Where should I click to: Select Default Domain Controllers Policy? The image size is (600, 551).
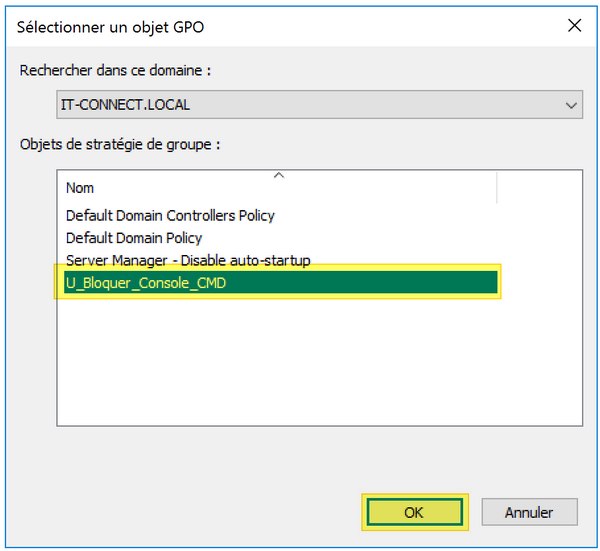pyautogui.click(x=170, y=215)
